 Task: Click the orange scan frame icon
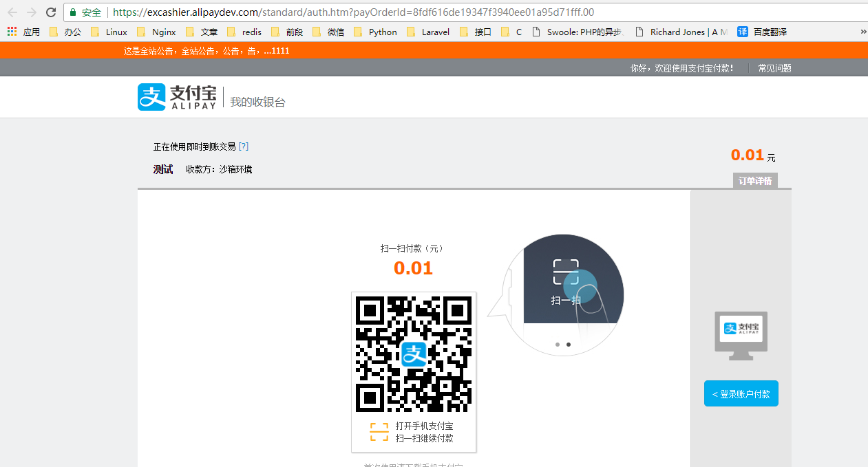coord(379,432)
